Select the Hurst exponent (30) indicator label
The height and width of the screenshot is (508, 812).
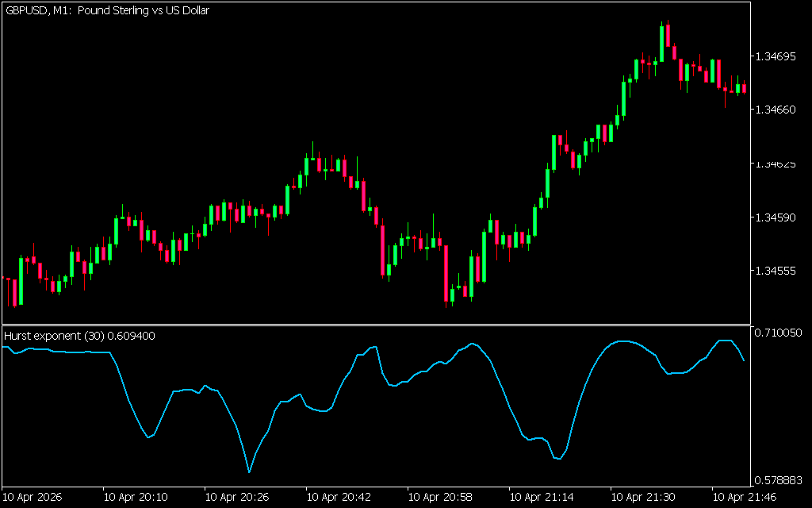pos(79,336)
